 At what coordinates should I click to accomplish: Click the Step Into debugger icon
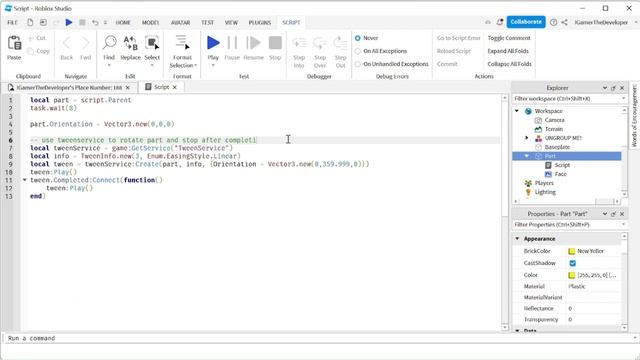point(299,42)
